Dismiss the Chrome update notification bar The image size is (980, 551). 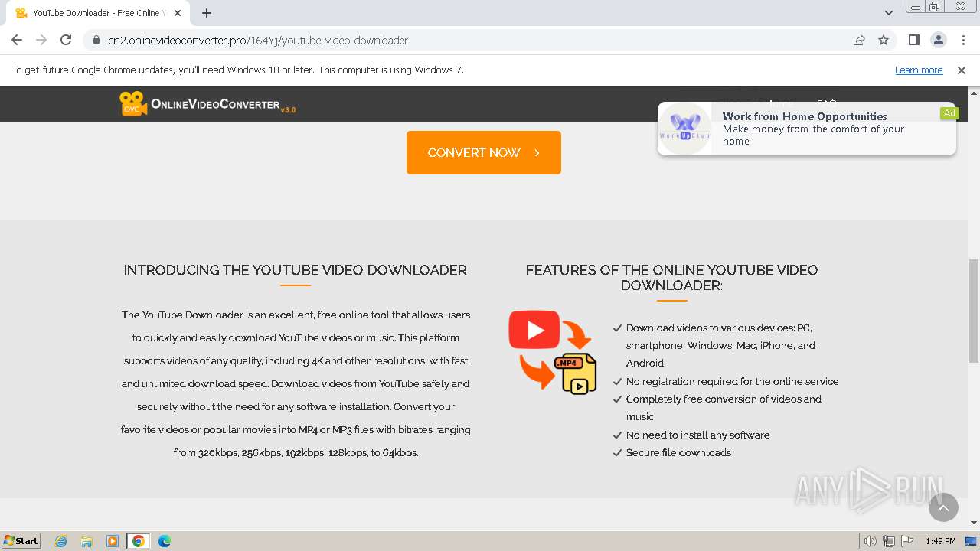click(962, 70)
